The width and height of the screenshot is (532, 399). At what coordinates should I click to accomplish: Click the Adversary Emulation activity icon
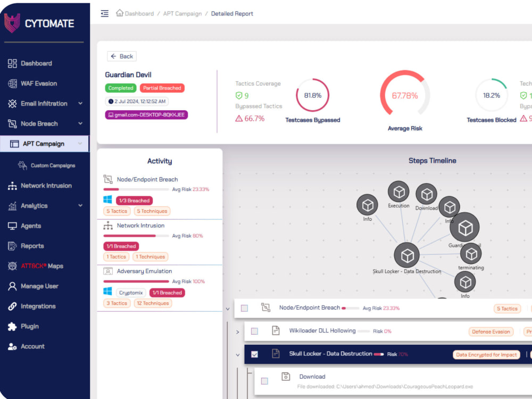108,271
